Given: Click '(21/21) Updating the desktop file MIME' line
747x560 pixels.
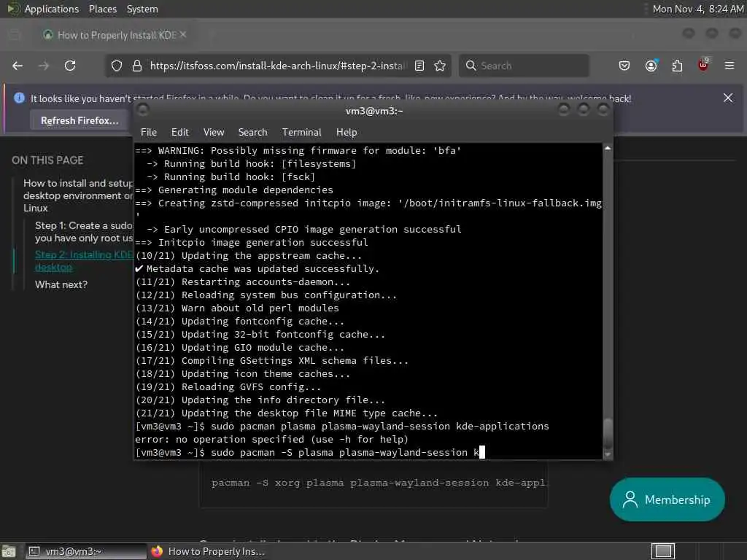Looking at the screenshot, I should (286, 413).
